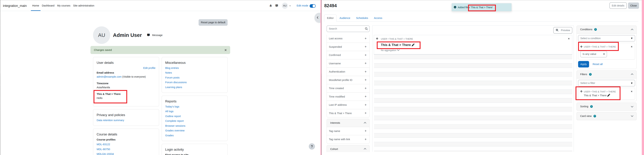Remove the filter with X
Viewport: 644px width, 155px height.
631,92
